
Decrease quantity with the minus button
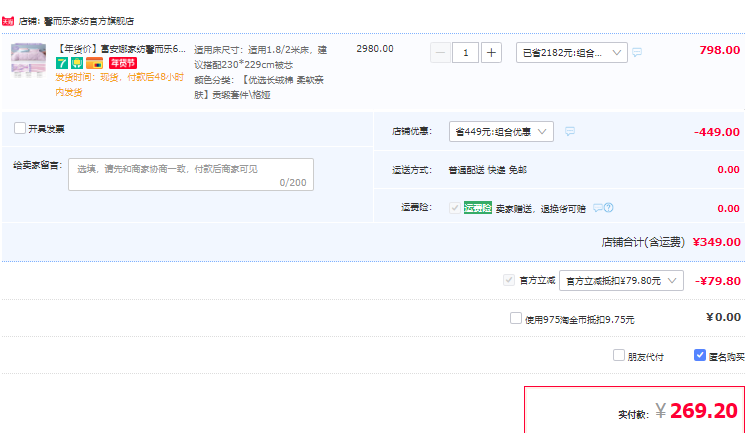tap(440, 53)
